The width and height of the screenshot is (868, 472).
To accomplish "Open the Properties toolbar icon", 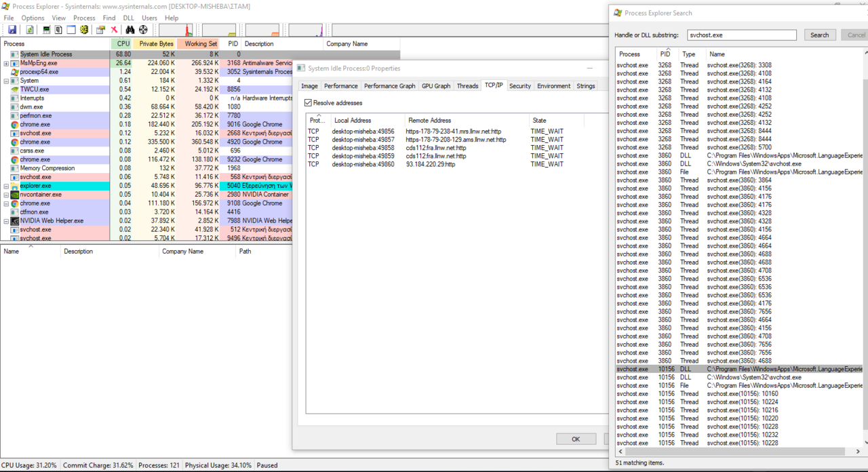I will 100,30.
